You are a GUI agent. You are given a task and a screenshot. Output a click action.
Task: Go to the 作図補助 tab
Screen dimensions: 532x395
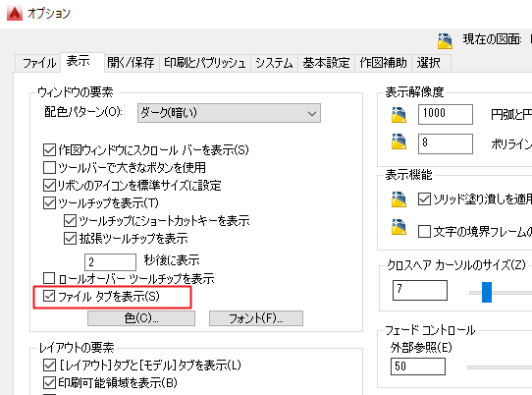pyautogui.click(x=383, y=63)
